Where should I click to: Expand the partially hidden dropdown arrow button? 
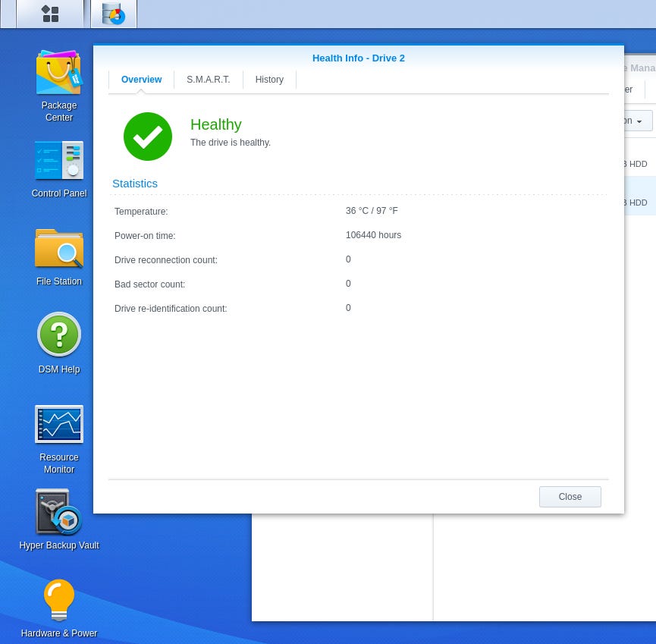[x=639, y=121]
